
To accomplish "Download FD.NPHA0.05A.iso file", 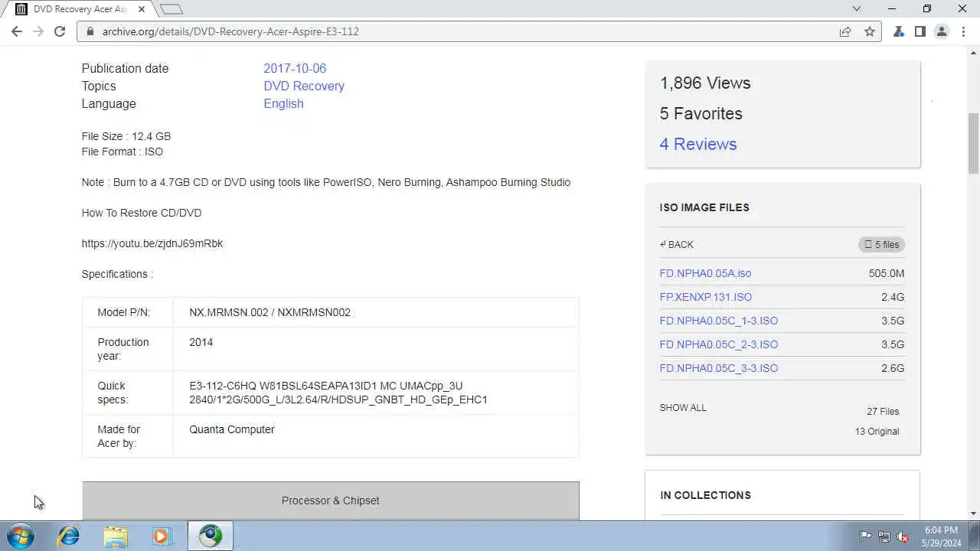I will pyautogui.click(x=705, y=273).
